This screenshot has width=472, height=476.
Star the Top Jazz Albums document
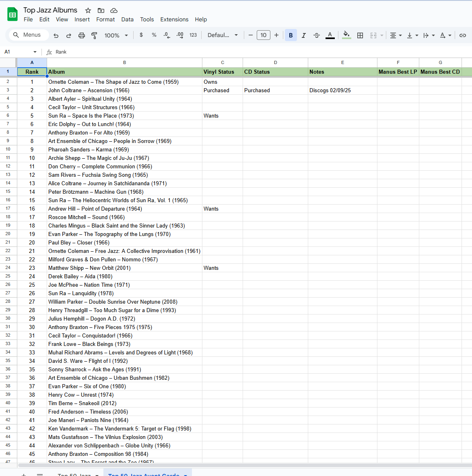click(88, 10)
